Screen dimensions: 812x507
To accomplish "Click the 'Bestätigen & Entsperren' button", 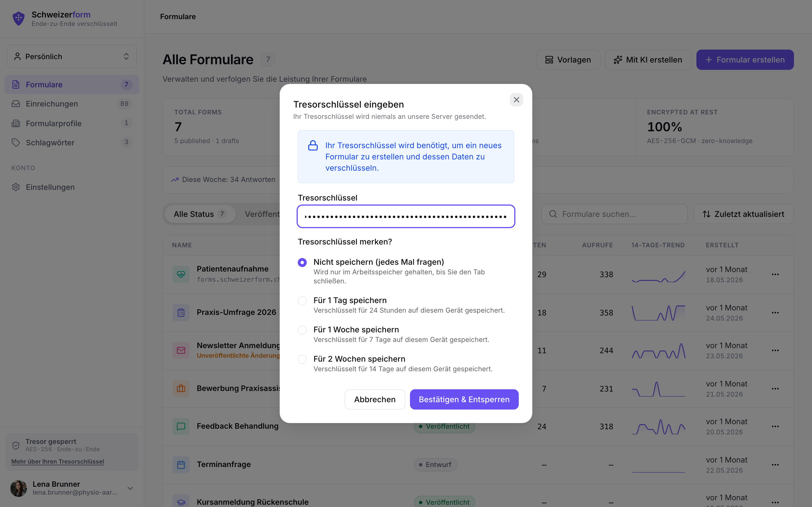I will [x=464, y=399].
